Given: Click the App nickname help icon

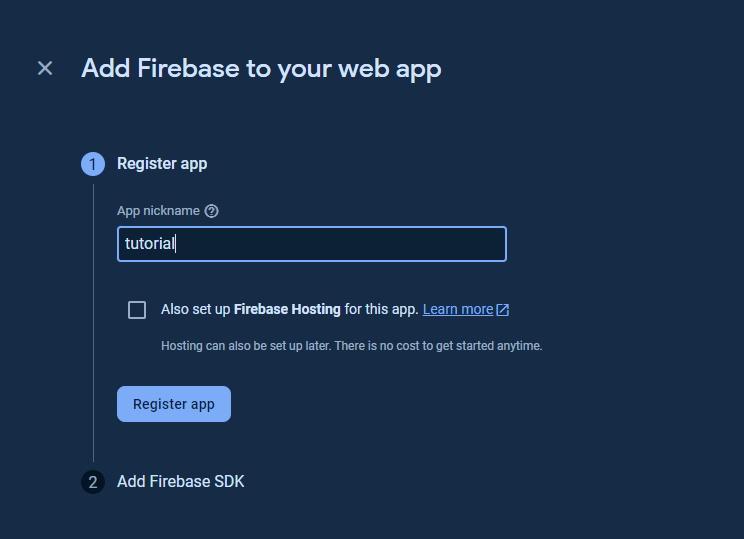Looking at the screenshot, I should tap(211, 211).
